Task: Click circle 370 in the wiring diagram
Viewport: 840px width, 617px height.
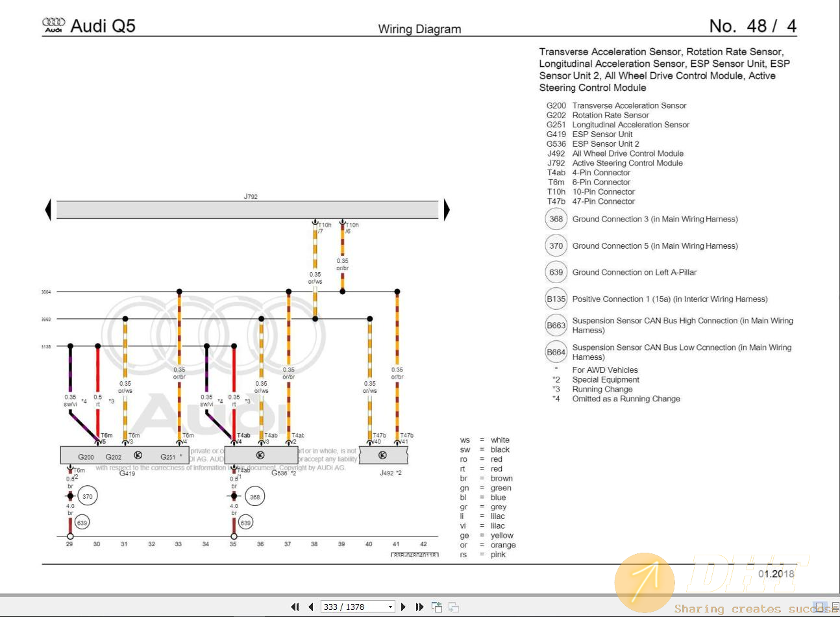Action: [x=88, y=496]
